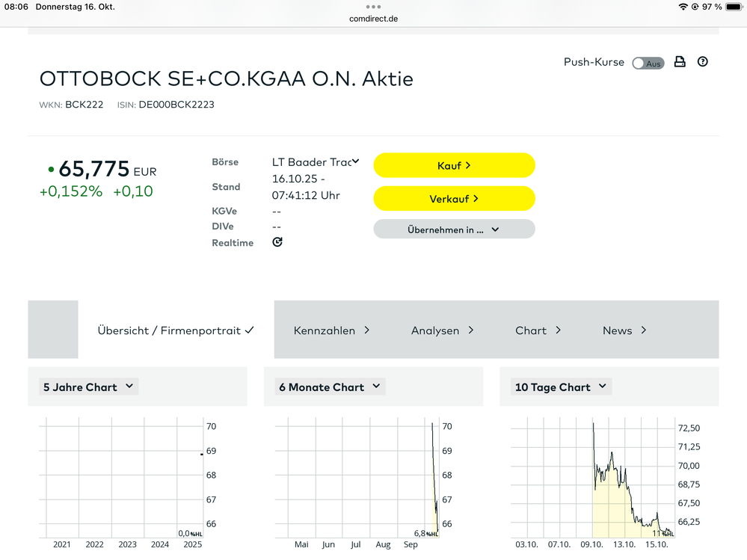Expand the Übernehmen in dropdown
Viewport: 747px width, 560px height.
pos(454,230)
